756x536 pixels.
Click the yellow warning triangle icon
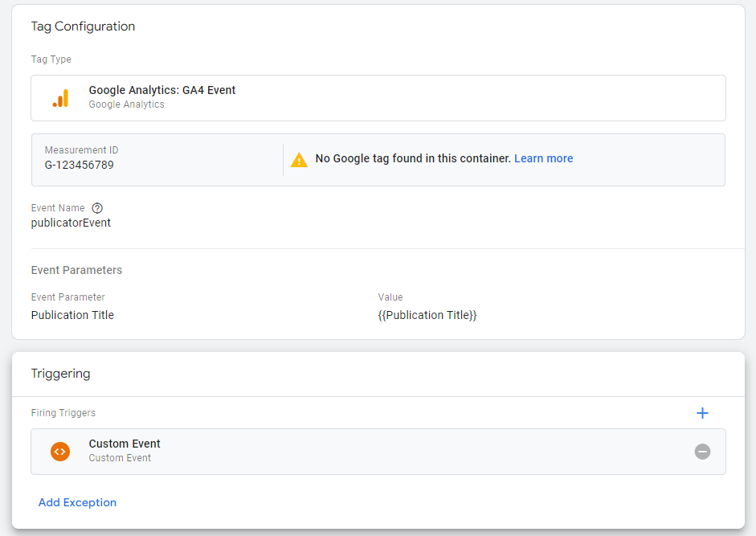[299, 160]
